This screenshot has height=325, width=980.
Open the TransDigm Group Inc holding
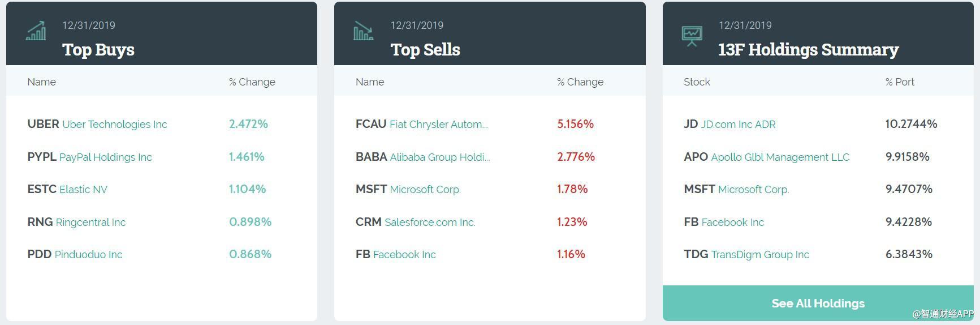[760, 255]
